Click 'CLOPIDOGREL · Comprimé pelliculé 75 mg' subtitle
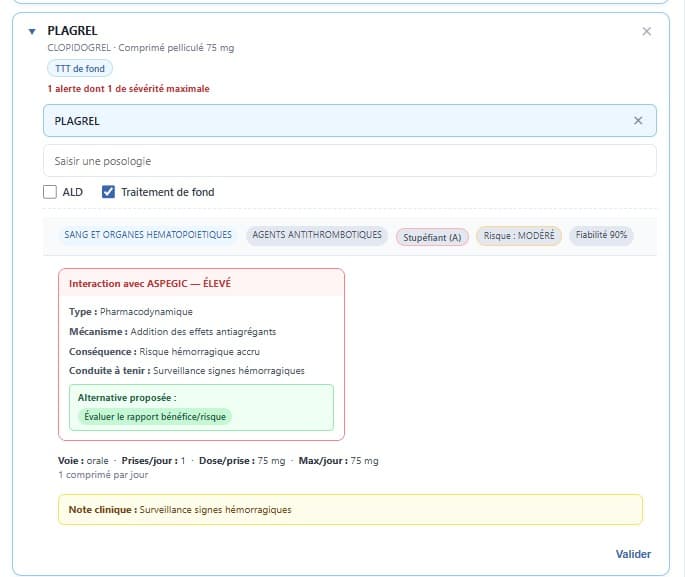This screenshot has width=685, height=577. [141, 48]
